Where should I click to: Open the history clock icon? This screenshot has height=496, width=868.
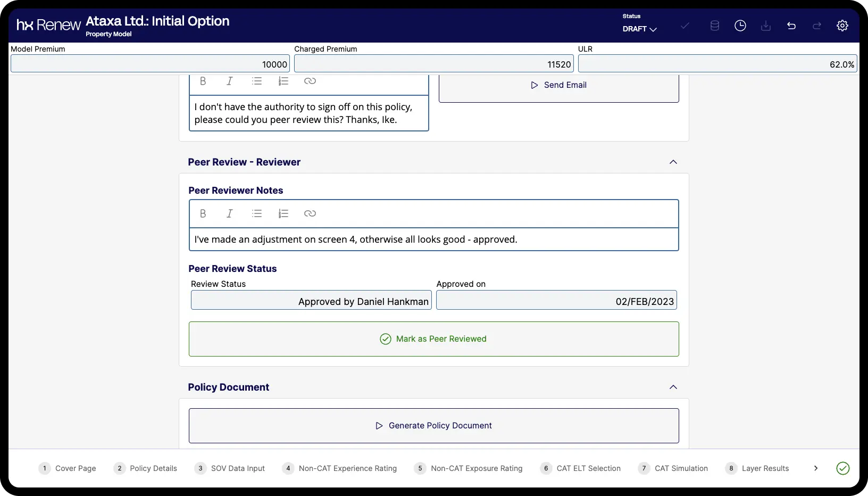pos(740,26)
